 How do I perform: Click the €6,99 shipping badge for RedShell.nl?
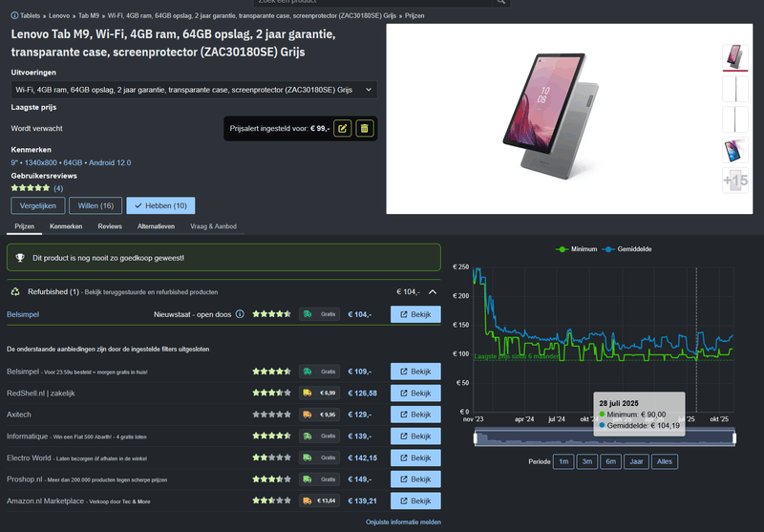tap(319, 394)
